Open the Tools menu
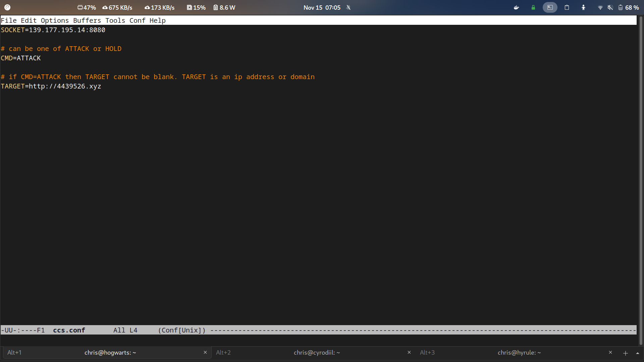This screenshot has width=644, height=362. (115, 20)
